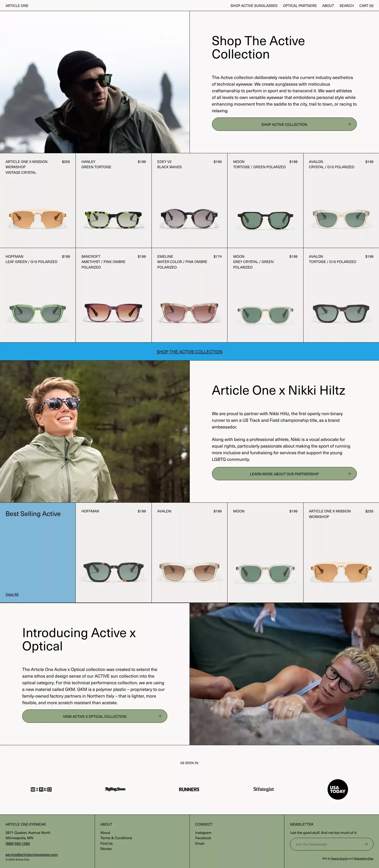Image resolution: width=379 pixels, height=868 pixels.
Task: Open the Bancroft Amethyst / Pink Ombre sunglasses
Action: point(114,295)
